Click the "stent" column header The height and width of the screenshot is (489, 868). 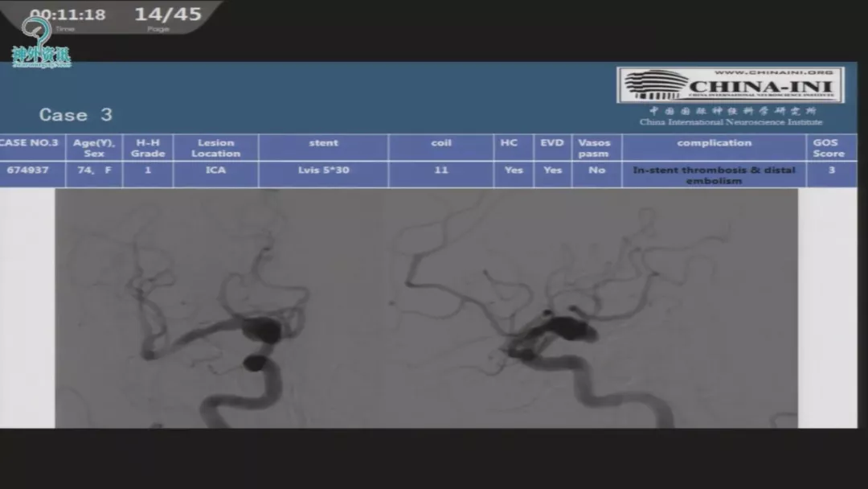click(323, 148)
